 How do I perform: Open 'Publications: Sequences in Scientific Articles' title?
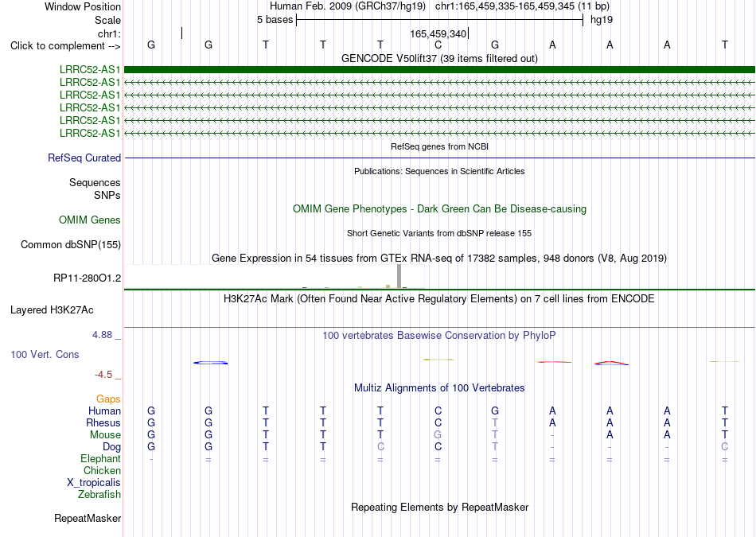pos(439,171)
